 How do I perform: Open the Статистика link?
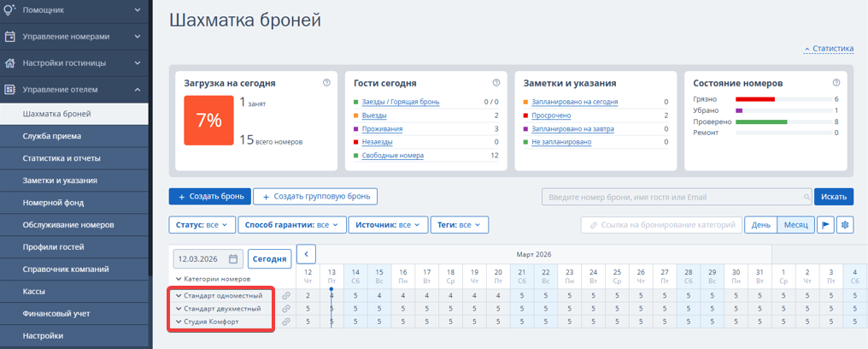[832, 49]
